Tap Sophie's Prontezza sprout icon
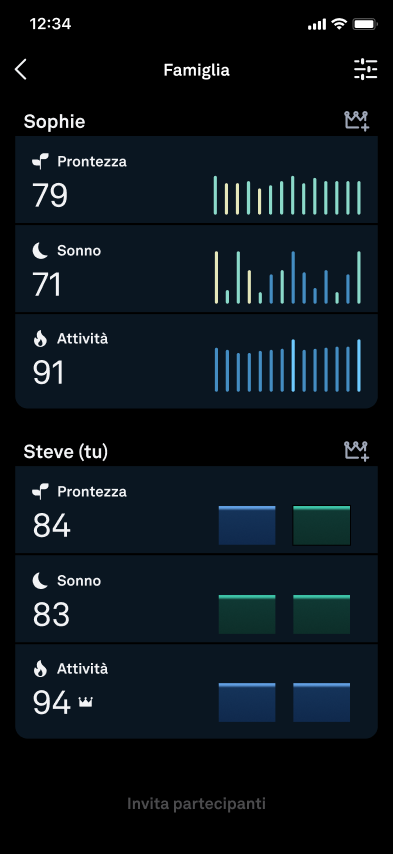Viewport: 393px width, 854px height. tap(40, 161)
